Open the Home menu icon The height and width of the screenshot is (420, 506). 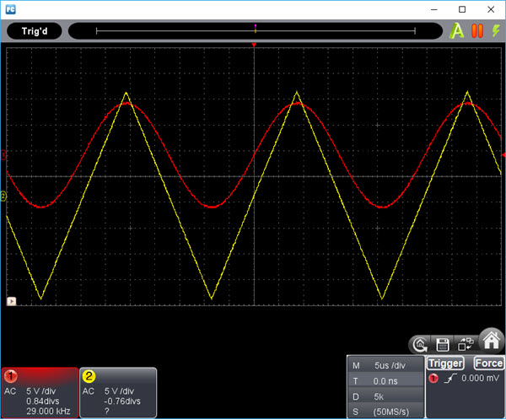(492, 339)
